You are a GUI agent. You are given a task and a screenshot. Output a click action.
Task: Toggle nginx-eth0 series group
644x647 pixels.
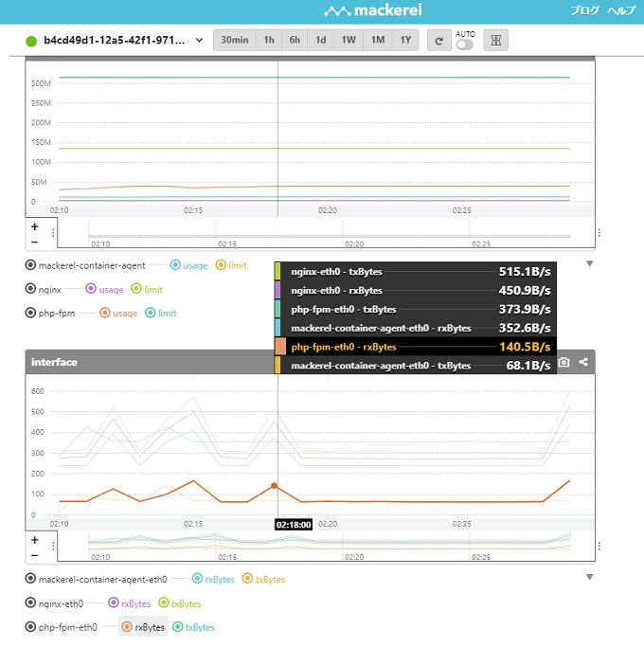point(55,603)
